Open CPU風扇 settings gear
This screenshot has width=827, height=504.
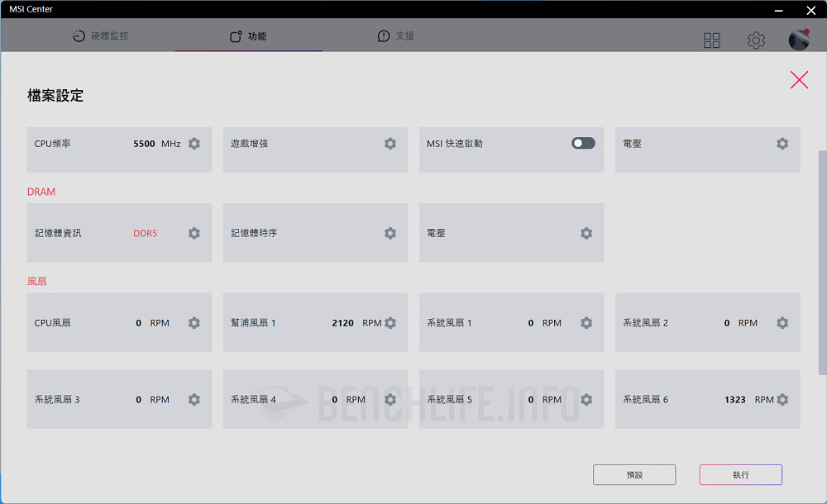click(x=194, y=323)
